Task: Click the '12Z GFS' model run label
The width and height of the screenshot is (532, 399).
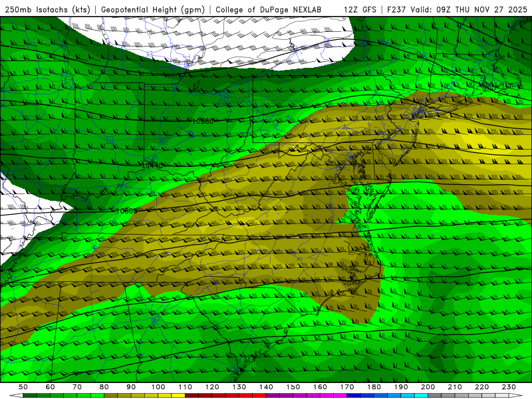Action: pos(360,9)
